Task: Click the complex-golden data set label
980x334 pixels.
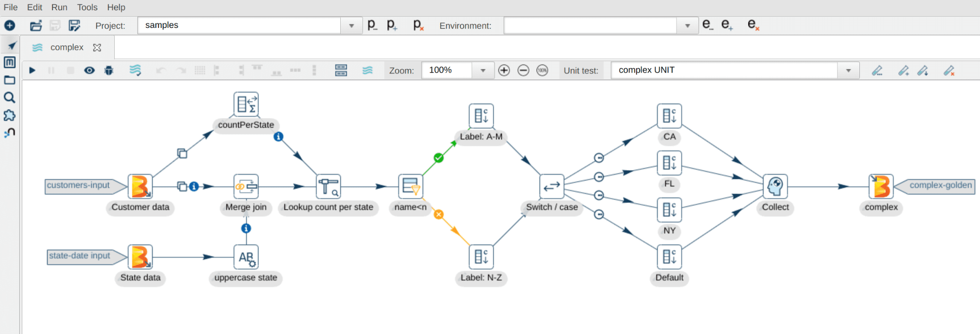Action: click(x=940, y=186)
